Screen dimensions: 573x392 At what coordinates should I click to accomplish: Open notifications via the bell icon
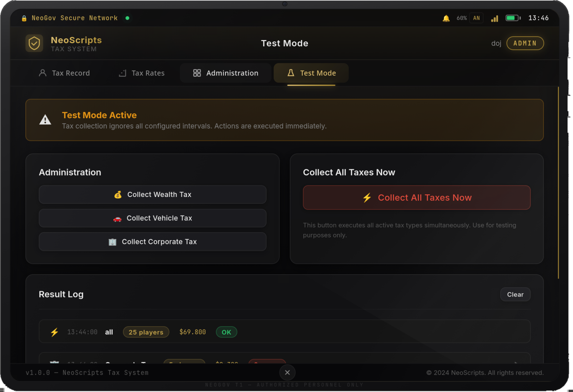point(446,18)
